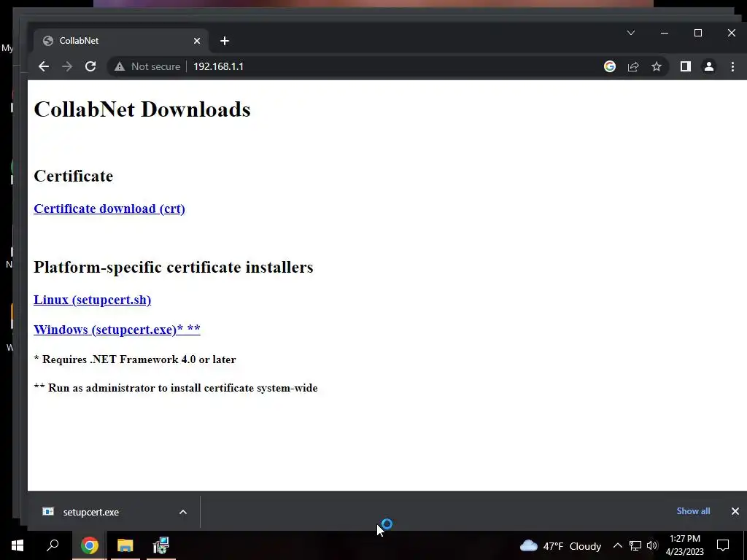The width and height of the screenshot is (747, 560).
Task: Open the Chrome profile menu
Action: pos(709,66)
